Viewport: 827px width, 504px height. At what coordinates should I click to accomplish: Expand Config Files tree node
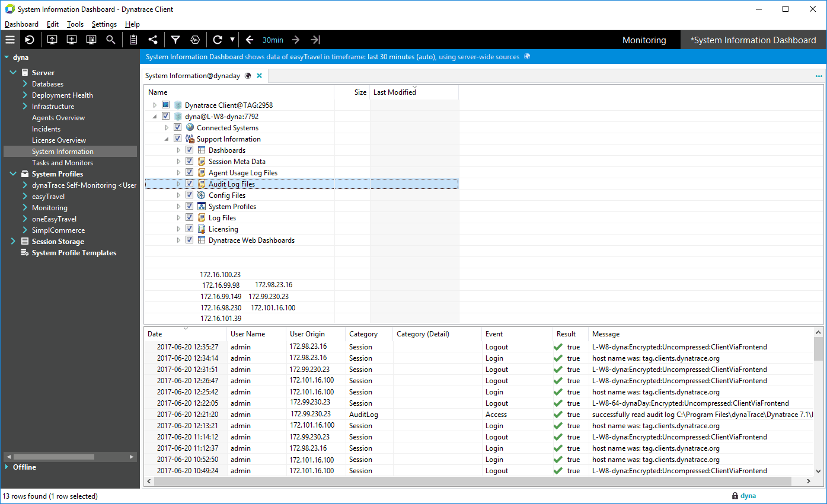tap(178, 195)
